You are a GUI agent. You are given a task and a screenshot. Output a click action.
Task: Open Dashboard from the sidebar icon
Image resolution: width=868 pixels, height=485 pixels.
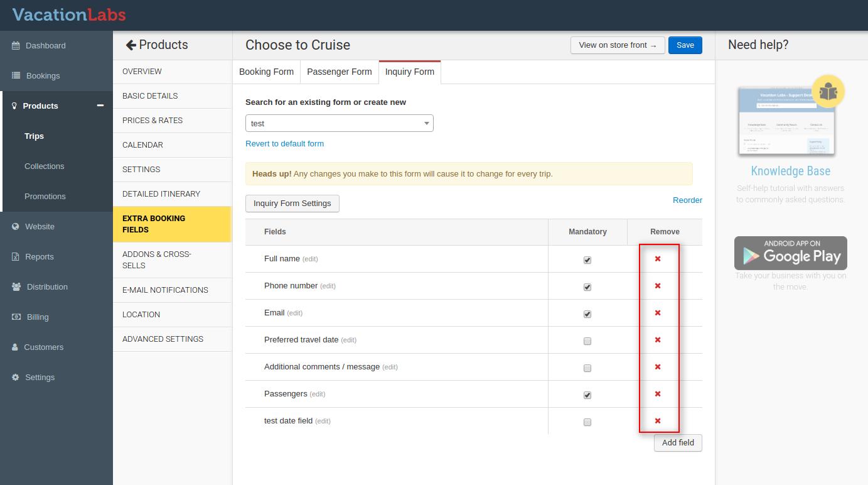16,45
